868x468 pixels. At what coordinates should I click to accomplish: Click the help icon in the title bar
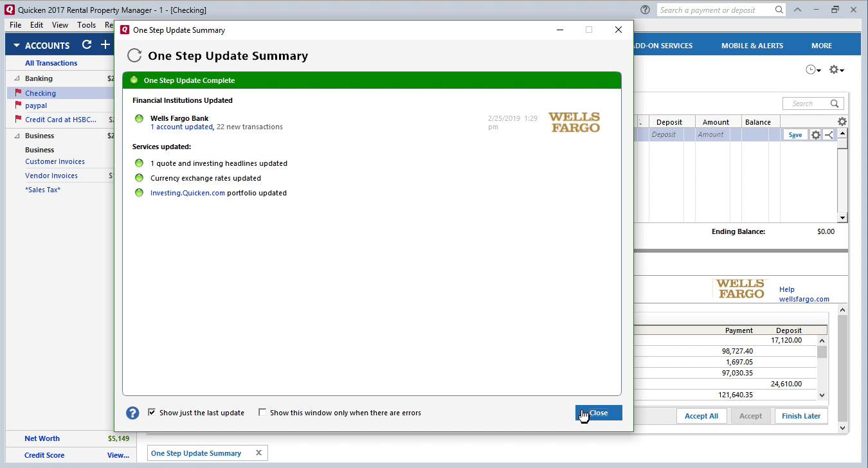pyautogui.click(x=645, y=10)
